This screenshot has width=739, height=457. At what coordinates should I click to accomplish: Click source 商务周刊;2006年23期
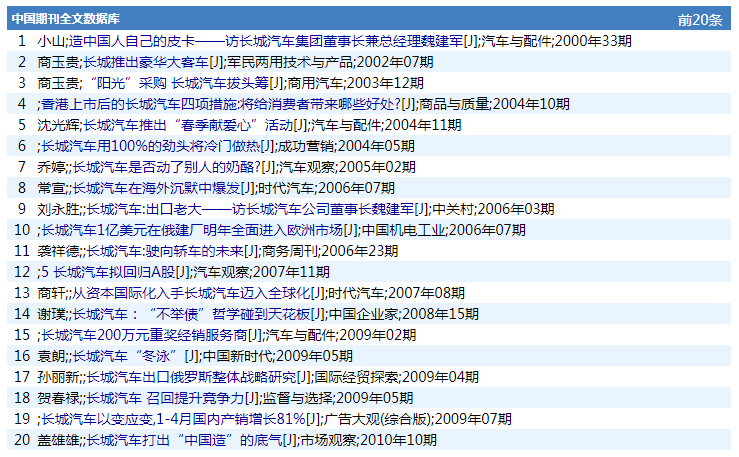point(330,251)
